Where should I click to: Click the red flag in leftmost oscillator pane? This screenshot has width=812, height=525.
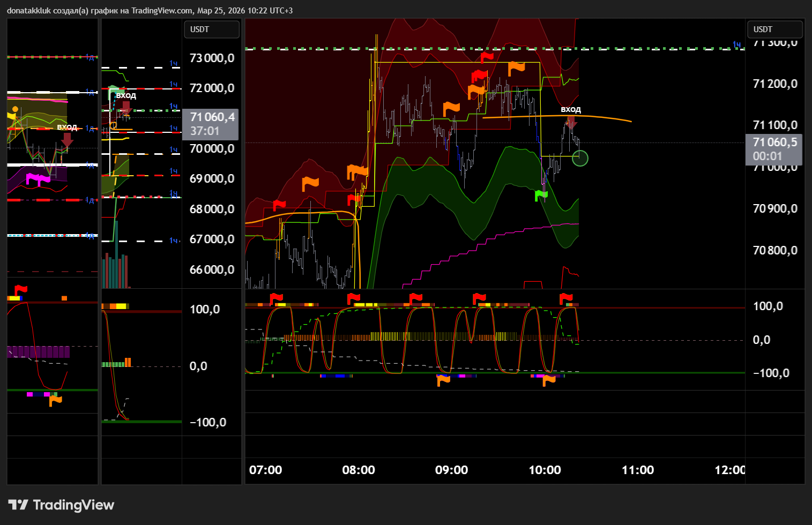click(20, 290)
